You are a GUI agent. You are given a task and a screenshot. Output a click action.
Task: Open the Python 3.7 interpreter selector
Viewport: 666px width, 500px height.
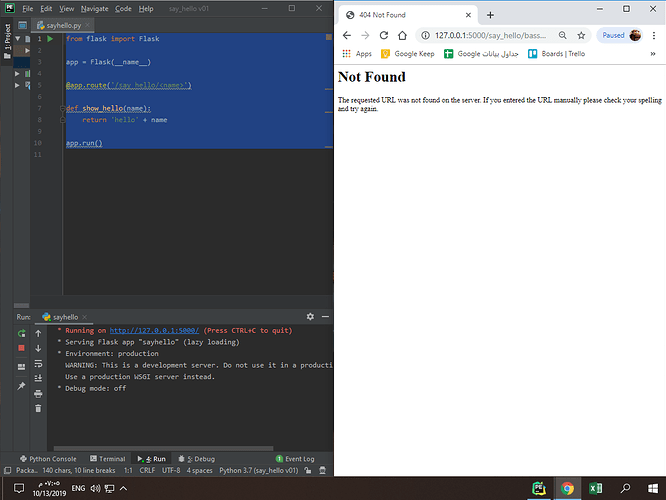(260, 469)
